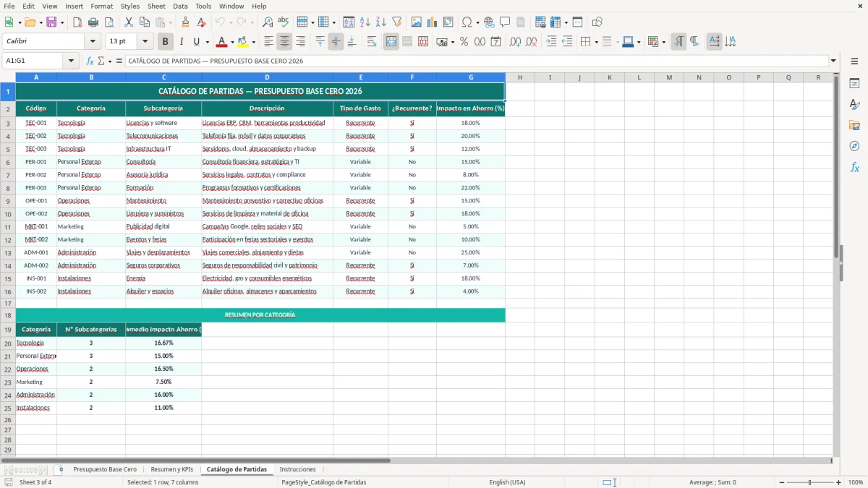
Task: Click the vertical scrollbar
Action: click(x=836, y=264)
